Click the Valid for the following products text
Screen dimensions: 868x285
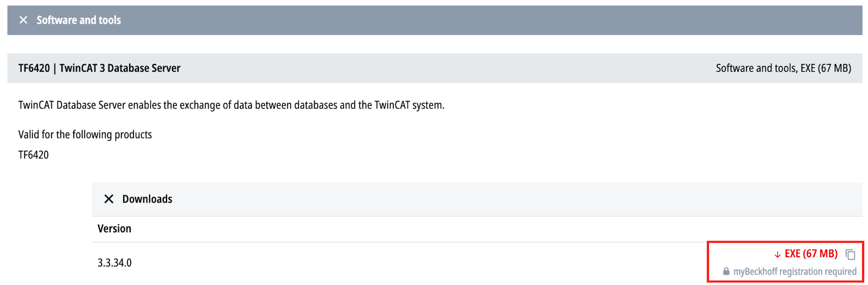tap(85, 134)
